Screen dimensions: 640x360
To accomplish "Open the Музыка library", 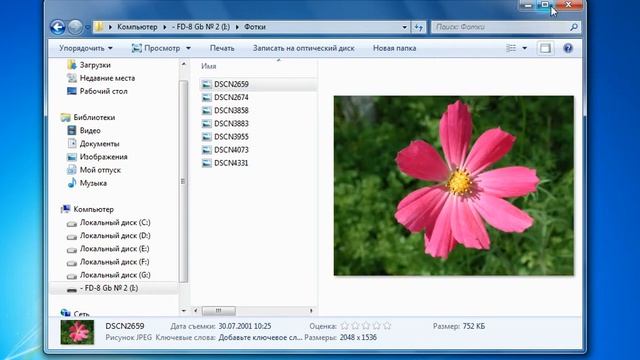I will pyautogui.click(x=93, y=183).
